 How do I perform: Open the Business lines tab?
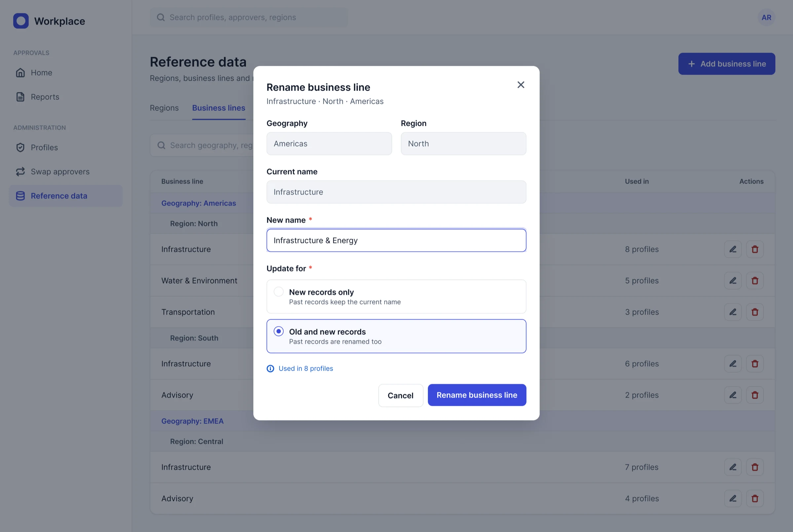(x=219, y=108)
